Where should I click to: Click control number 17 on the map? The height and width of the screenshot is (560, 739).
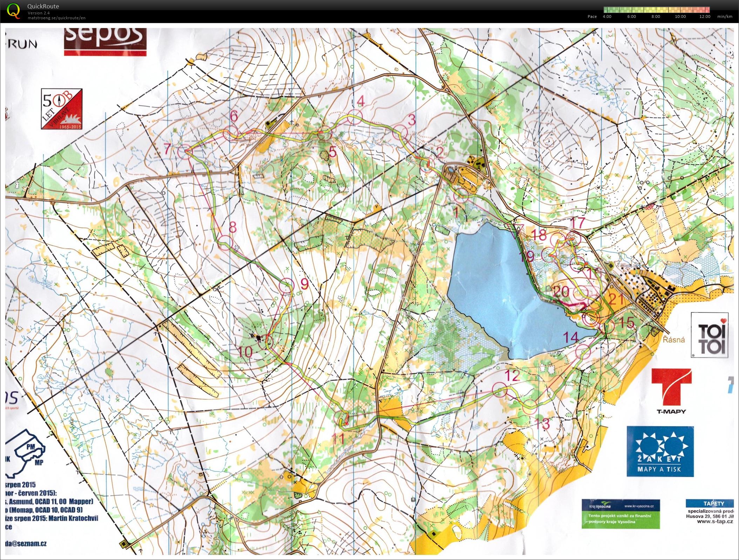(578, 223)
